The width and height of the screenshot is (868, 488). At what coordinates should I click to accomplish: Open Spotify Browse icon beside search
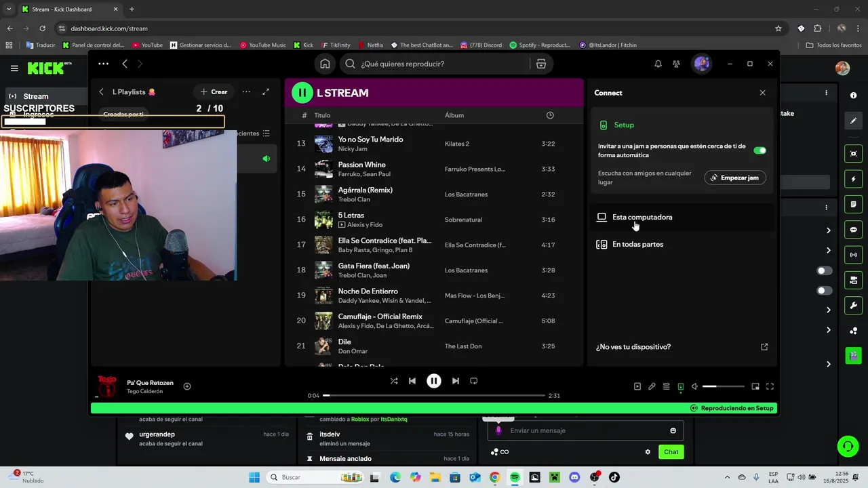[540, 64]
